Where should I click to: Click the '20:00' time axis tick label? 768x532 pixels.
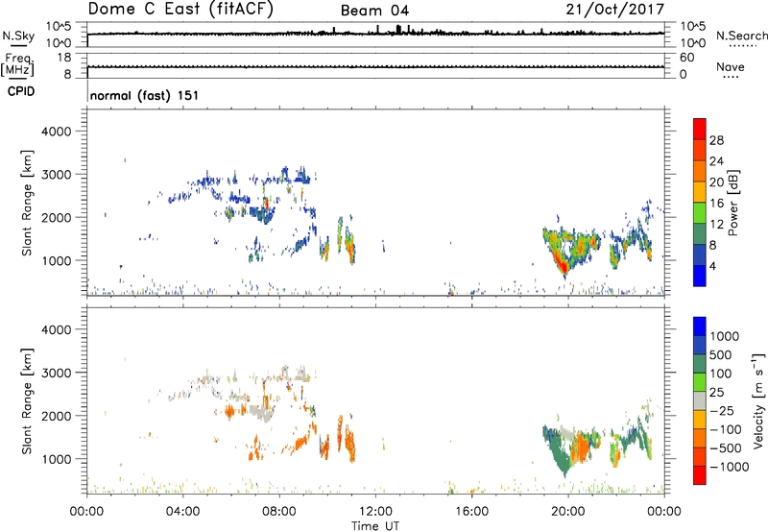[x=567, y=512]
